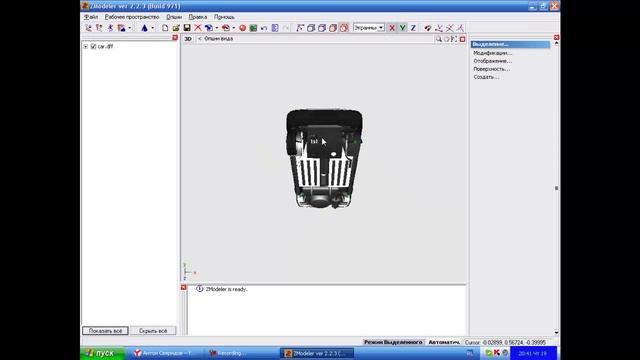This screenshot has height=360, width=640.
Task: Click the viewport zoom magnifier icon
Action: click(x=438, y=39)
